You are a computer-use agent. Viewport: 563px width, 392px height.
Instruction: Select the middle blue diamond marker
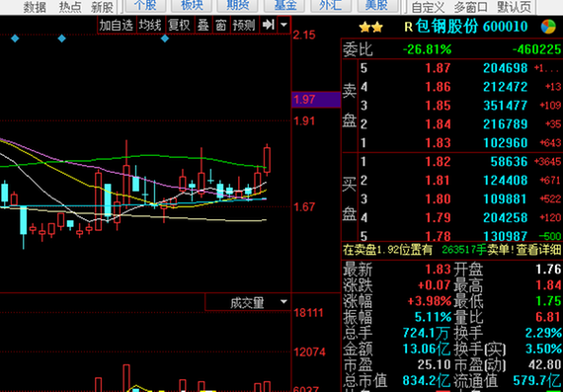(x=62, y=39)
